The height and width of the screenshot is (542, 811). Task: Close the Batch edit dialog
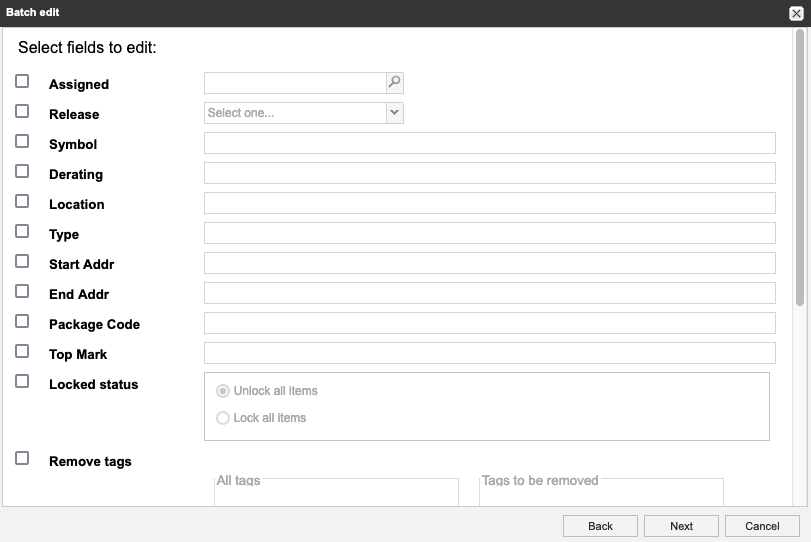pos(796,13)
